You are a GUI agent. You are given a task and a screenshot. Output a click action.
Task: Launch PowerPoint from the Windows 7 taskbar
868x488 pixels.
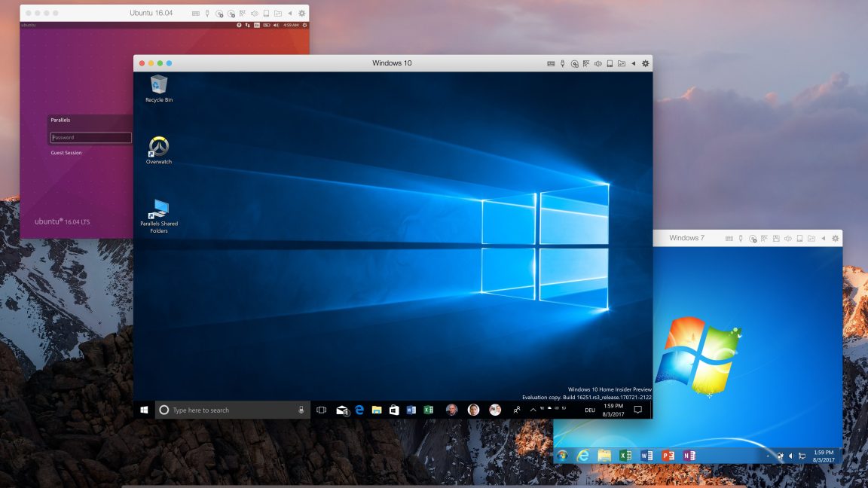pyautogui.click(x=668, y=456)
